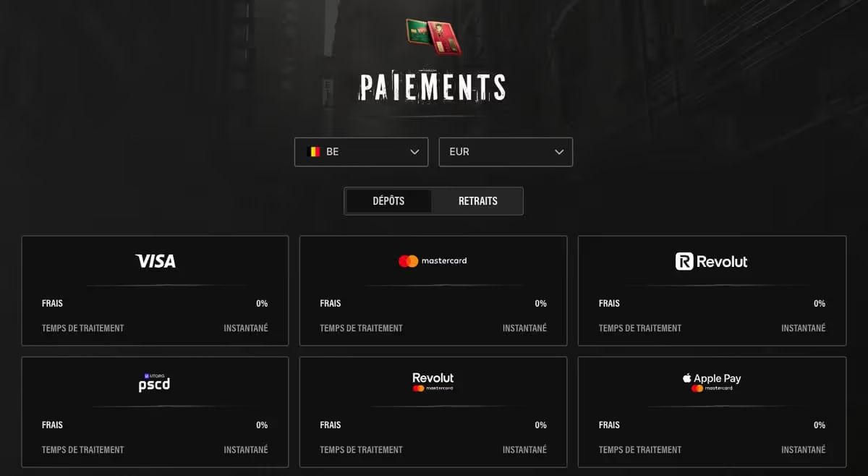Select the VISA payment method card
The height and width of the screenshot is (476, 868).
click(155, 291)
